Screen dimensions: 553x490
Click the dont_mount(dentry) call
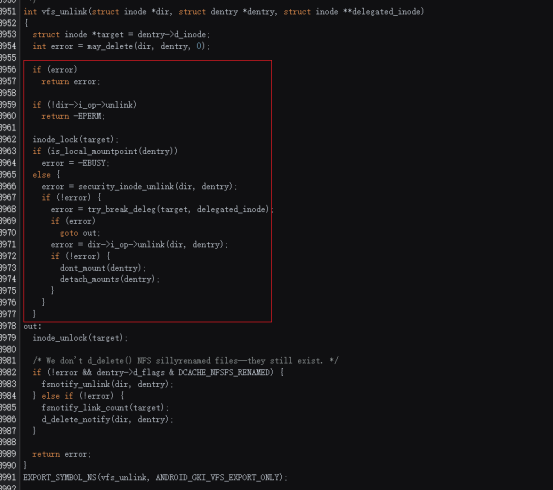tap(101, 268)
